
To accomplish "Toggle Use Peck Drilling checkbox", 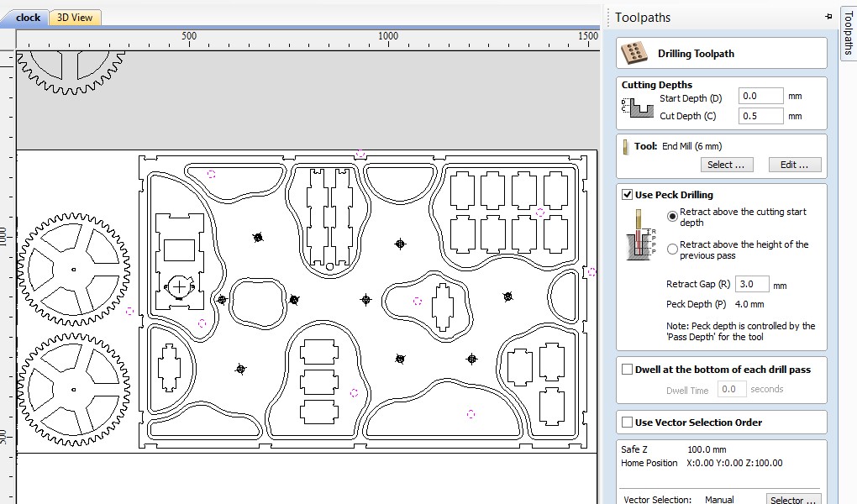I will click(x=627, y=195).
